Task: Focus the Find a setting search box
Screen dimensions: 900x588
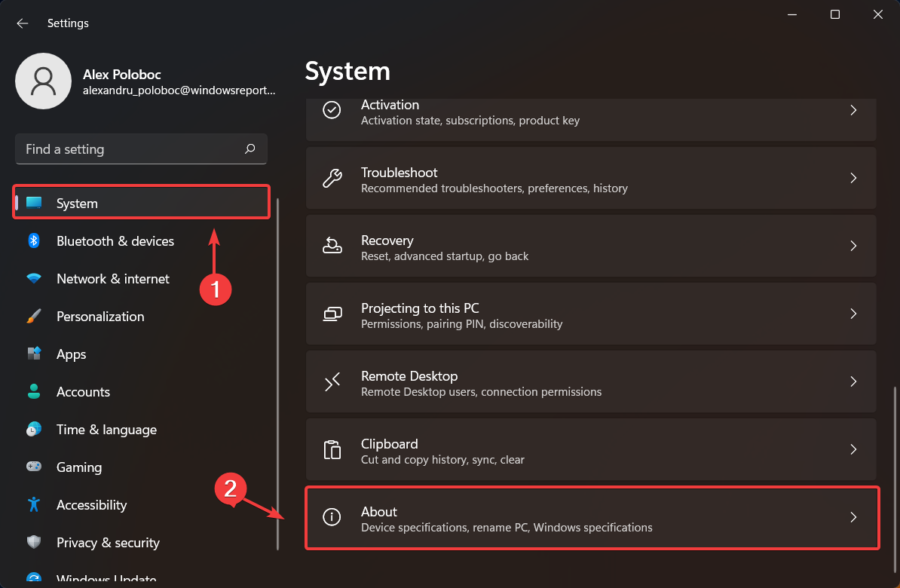Action: (128, 149)
